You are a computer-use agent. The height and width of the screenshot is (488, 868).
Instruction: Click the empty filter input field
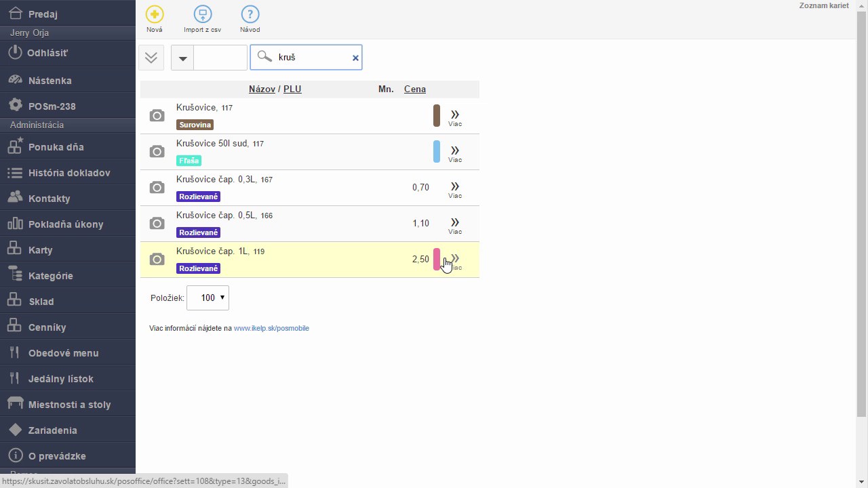coord(220,58)
